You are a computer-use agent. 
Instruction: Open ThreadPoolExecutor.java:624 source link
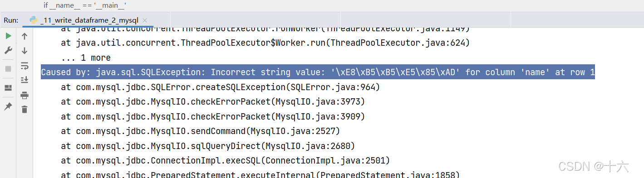[x=398, y=43]
